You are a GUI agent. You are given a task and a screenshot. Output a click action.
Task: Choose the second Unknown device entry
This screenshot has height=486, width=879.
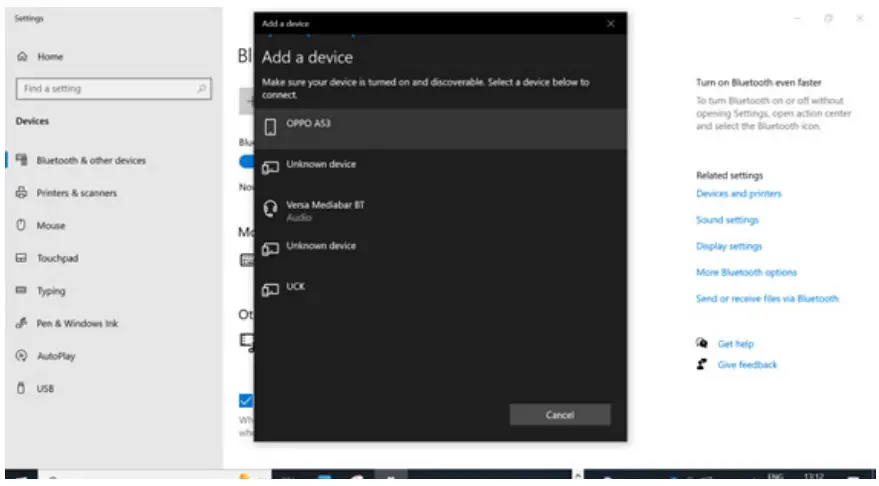point(440,250)
